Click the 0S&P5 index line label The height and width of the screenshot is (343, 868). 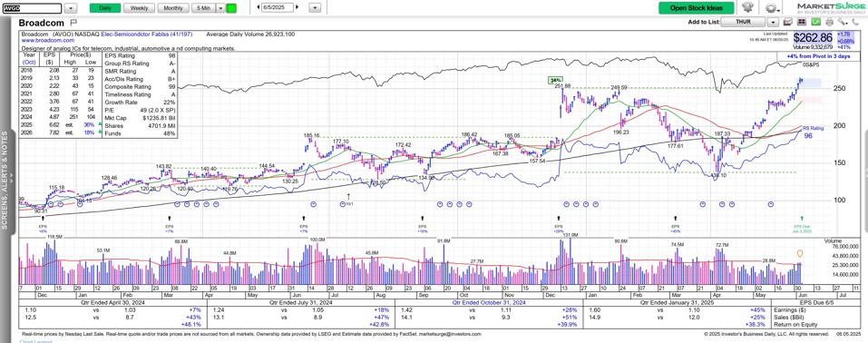click(811, 65)
